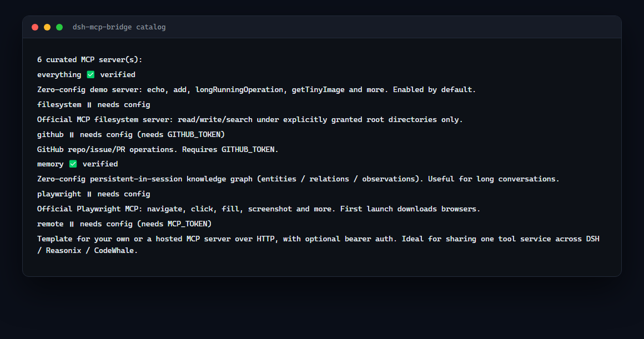This screenshot has width=644, height=339.
Task: Select the server name 'memory'
Action: pos(51,164)
